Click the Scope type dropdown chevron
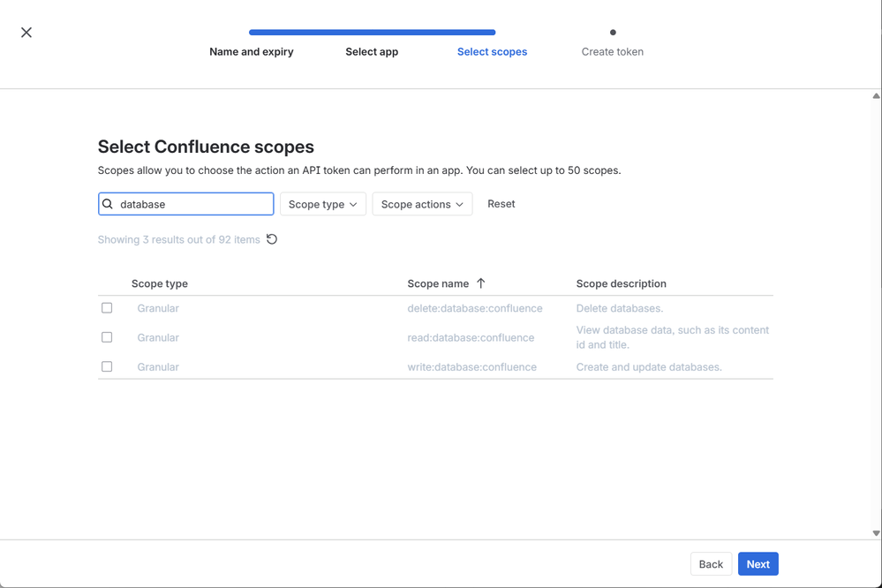The image size is (882, 588). (x=353, y=204)
